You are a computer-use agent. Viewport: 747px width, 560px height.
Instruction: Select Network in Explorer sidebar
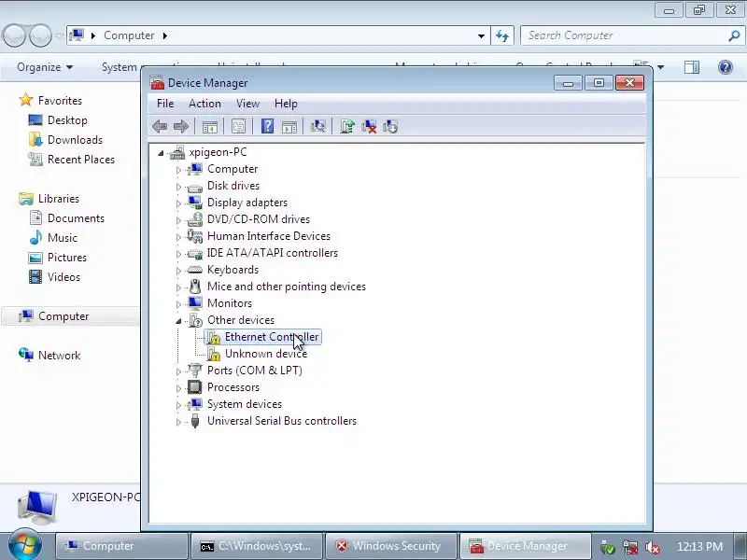(59, 356)
